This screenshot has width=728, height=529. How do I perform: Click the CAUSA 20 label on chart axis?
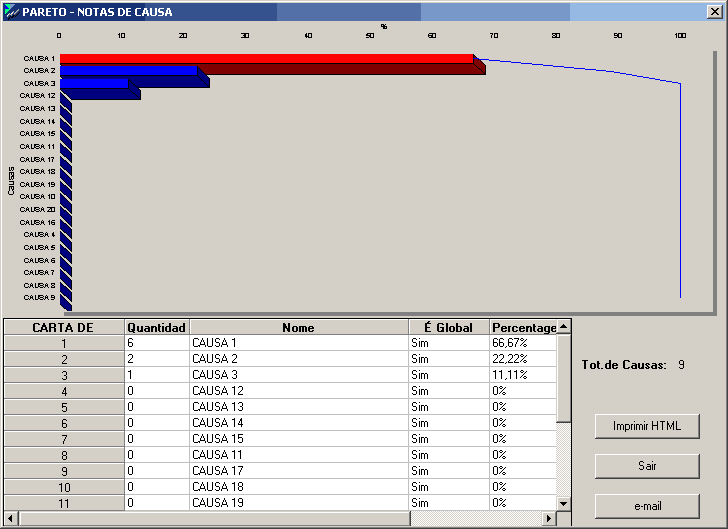38,209
